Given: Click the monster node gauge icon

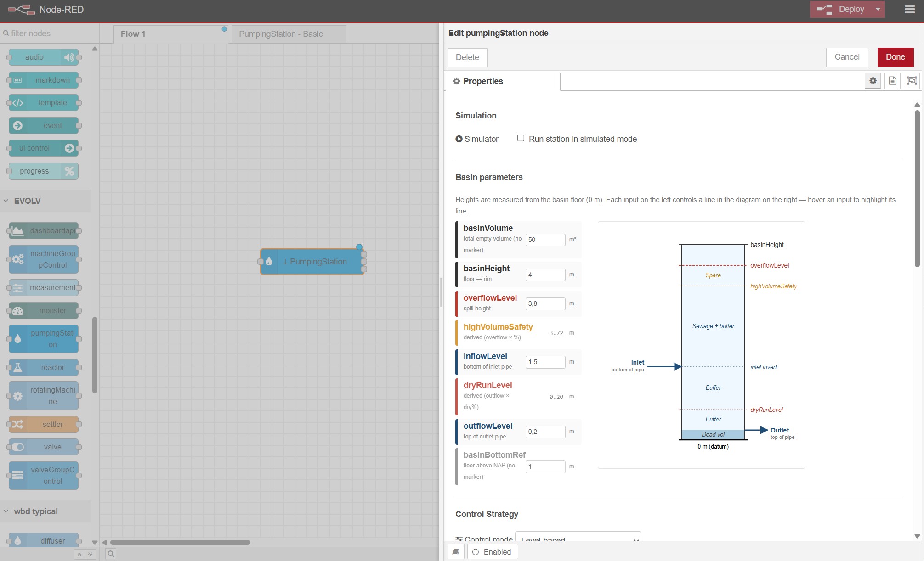Looking at the screenshot, I should tap(17, 311).
